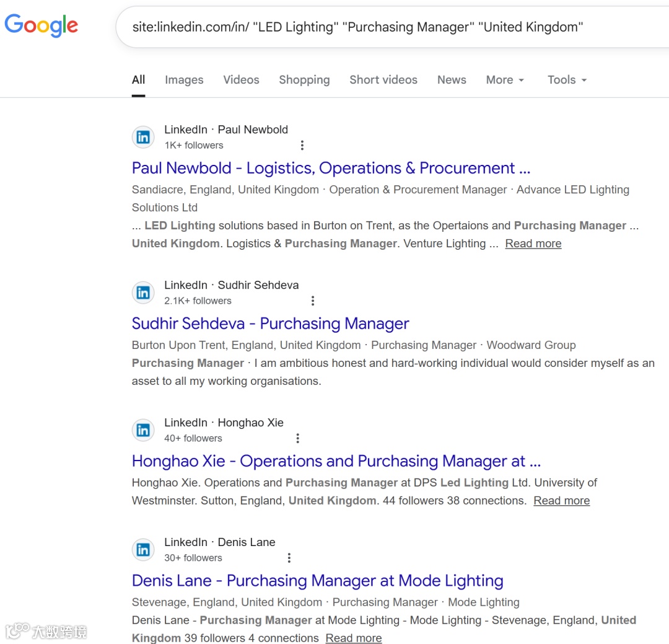Viewport: 669px width, 644px height.
Task: Click the 'LinkedIn · Denis Lane' source line
Action: (x=220, y=542)
